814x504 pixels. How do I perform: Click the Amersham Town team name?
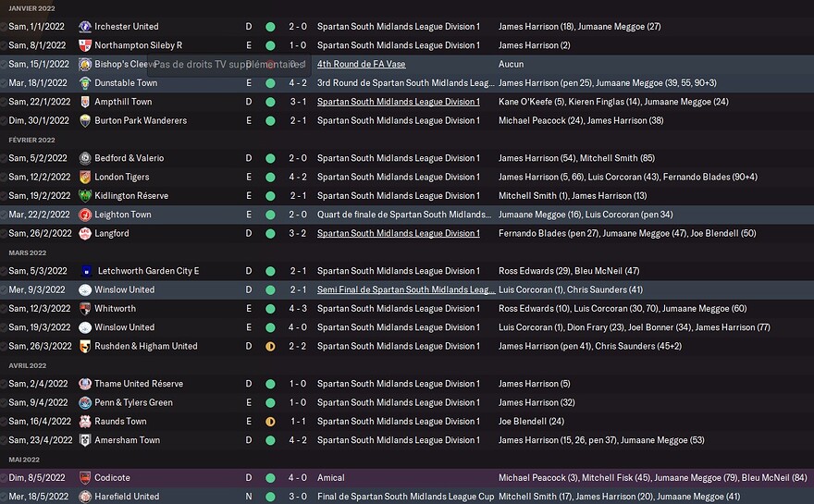pyautogui.click(x=128, y=440)
